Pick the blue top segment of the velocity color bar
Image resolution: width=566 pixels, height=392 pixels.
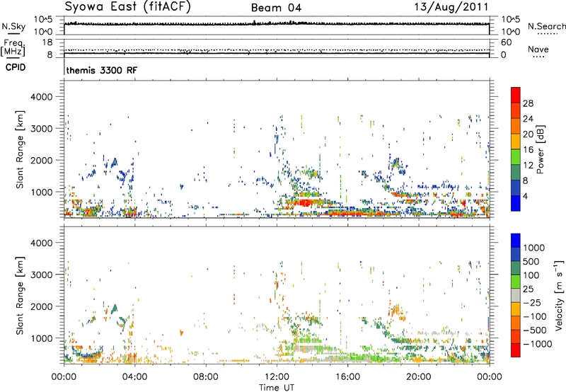coord(516,241)
